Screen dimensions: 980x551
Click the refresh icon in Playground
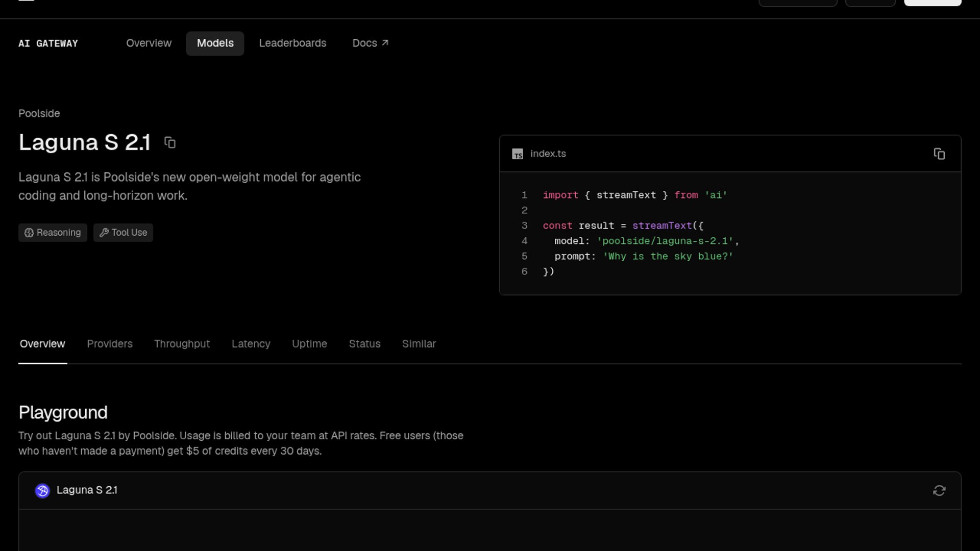point(939,491)
